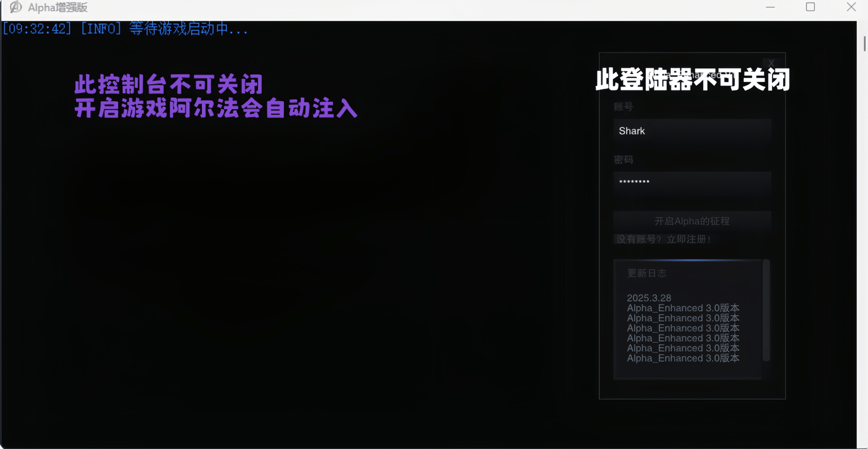Image resolution: width=868 pixels, height=449 pixels.
Task: Open the 没有账号？立即注册 register link
Action: pos(663,239)
